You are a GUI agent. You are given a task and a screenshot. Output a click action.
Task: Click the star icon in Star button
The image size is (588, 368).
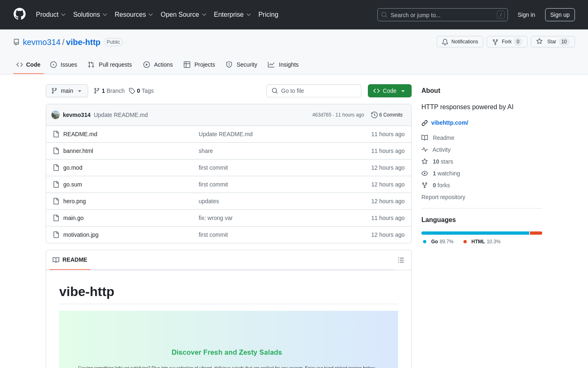coord(539,42)
